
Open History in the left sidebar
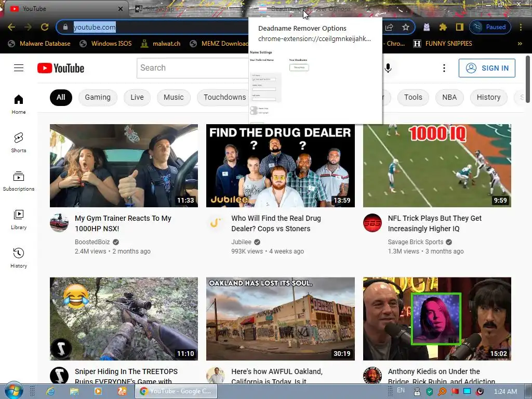click(19, 258)
